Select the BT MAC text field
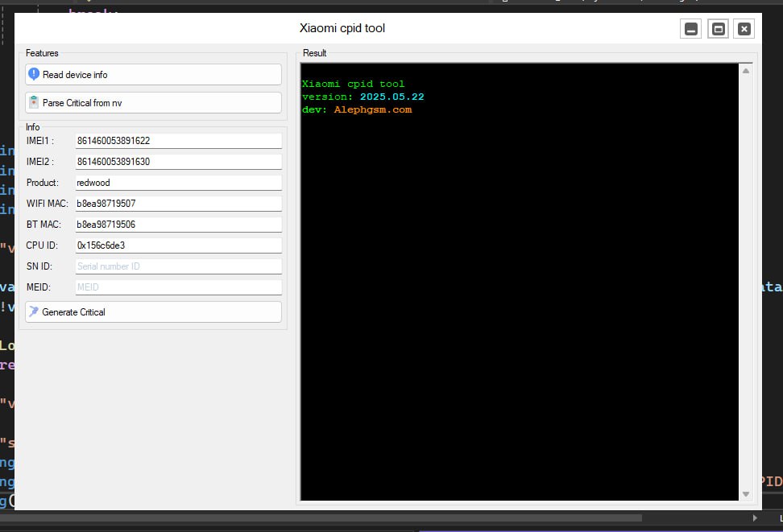Viewport: 783px width, 532px height. 178,225
